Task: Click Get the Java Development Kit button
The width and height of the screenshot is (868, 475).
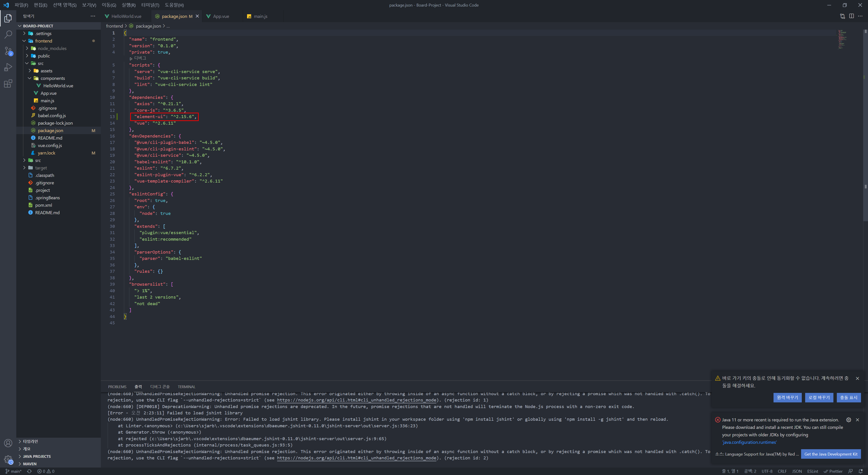Action: coord(831,454)
